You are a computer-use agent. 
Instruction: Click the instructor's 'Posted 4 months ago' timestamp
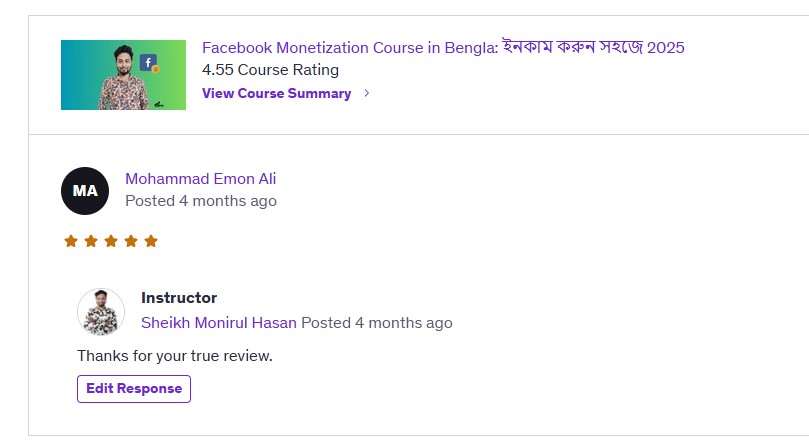377,323
